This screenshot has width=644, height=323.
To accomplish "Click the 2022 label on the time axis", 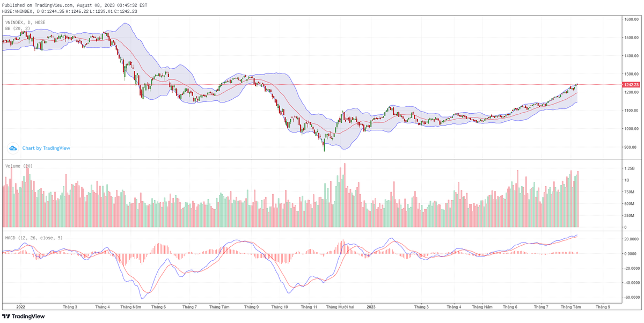I will pos(21,307).
